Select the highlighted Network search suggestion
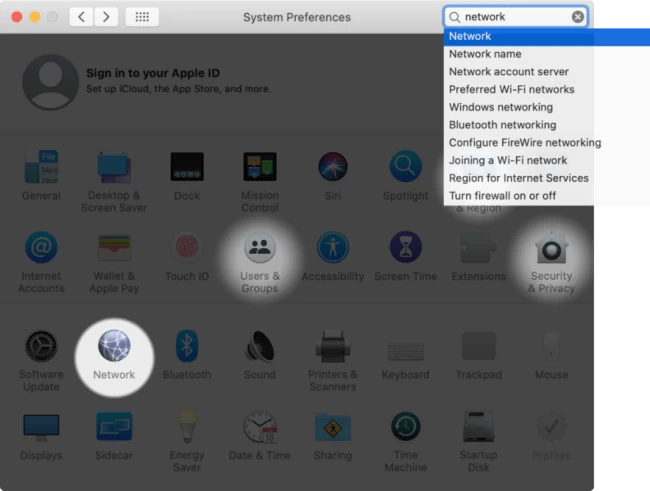Image resolution: width=650 pixels, height=491 pixels. tap(547, 36)
